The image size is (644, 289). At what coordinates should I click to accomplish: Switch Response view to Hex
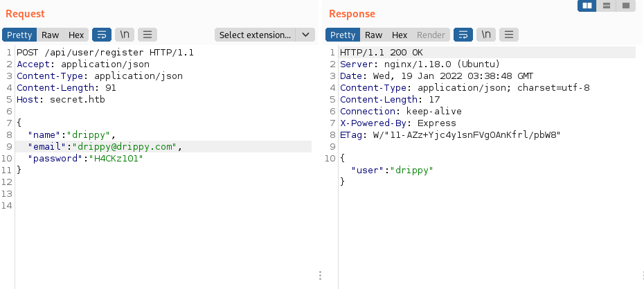(400, 35)
